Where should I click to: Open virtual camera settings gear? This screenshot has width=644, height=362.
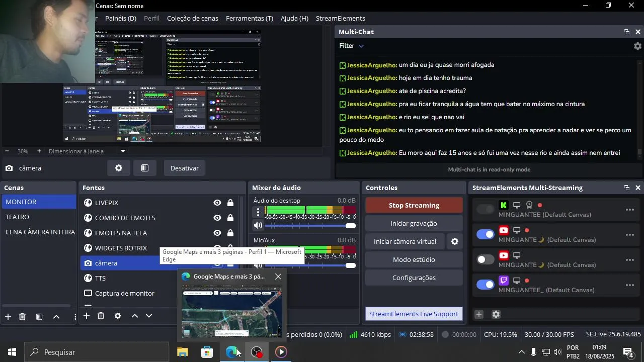[x=455, y=241]
